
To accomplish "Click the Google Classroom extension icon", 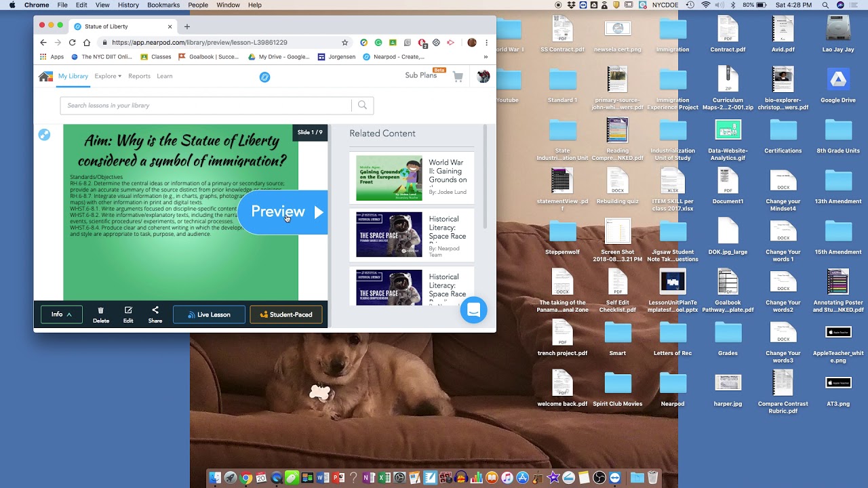I will (x=393, y=43).
